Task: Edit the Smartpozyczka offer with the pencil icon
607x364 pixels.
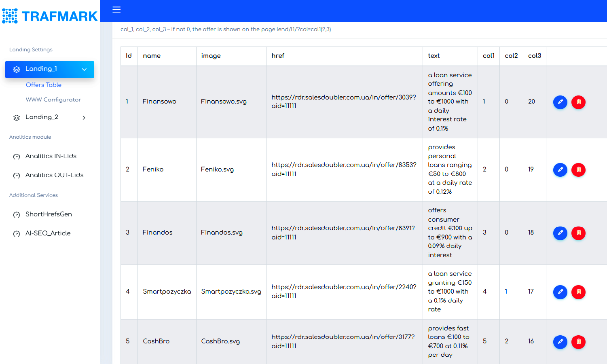Action: click(560, 292)
